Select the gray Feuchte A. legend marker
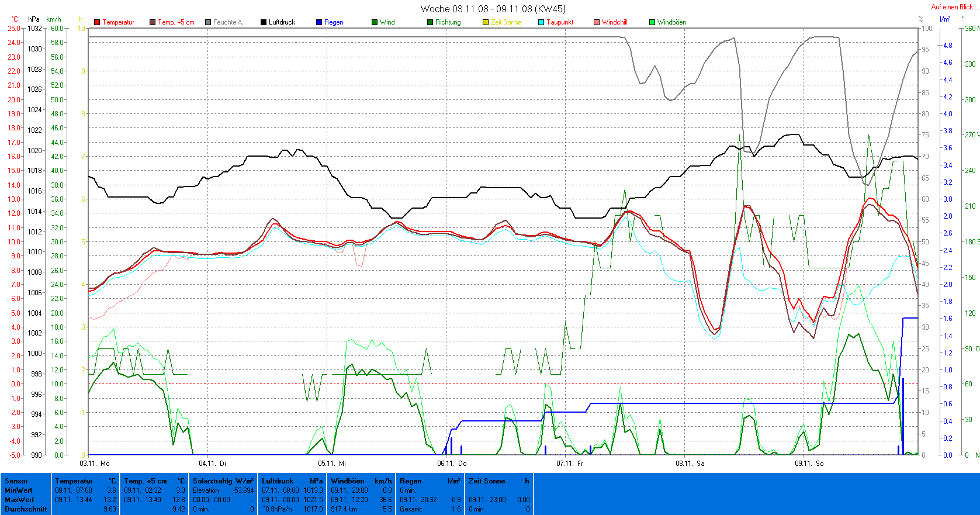Image resolution: width=980 pixels, height=515 pixels. 208,22
